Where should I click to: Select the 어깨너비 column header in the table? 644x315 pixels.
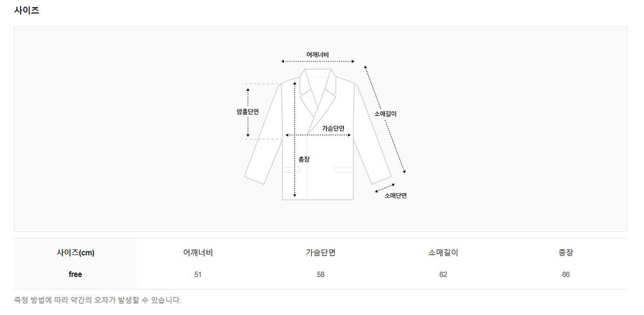tap(198, 253)
